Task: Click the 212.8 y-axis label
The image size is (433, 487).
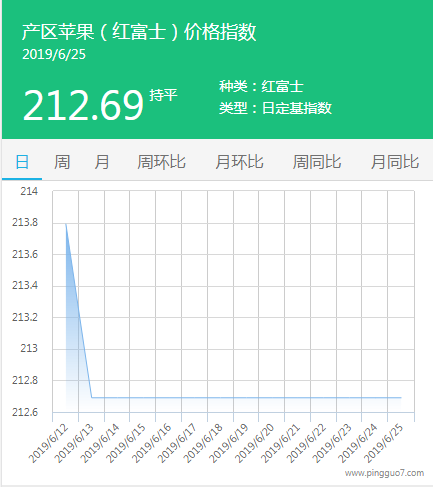Action: (25, 380)
